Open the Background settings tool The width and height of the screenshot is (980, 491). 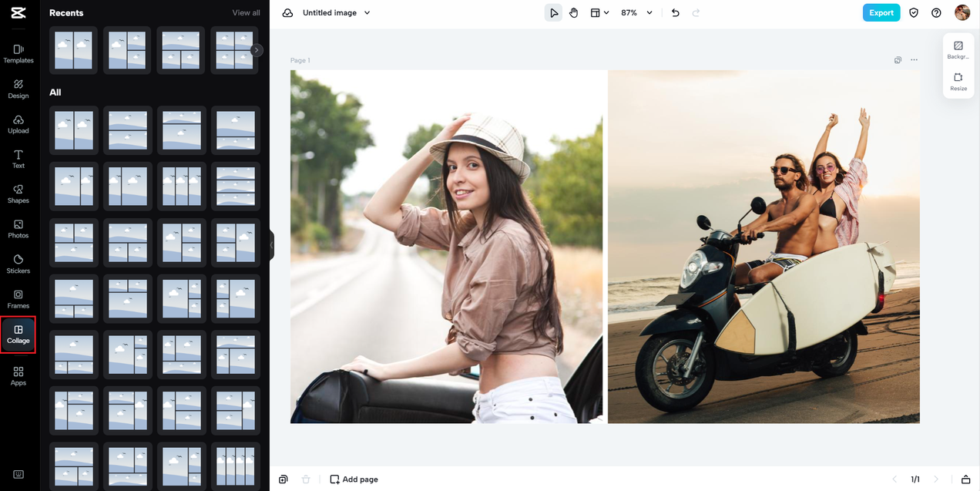point(958,50)
